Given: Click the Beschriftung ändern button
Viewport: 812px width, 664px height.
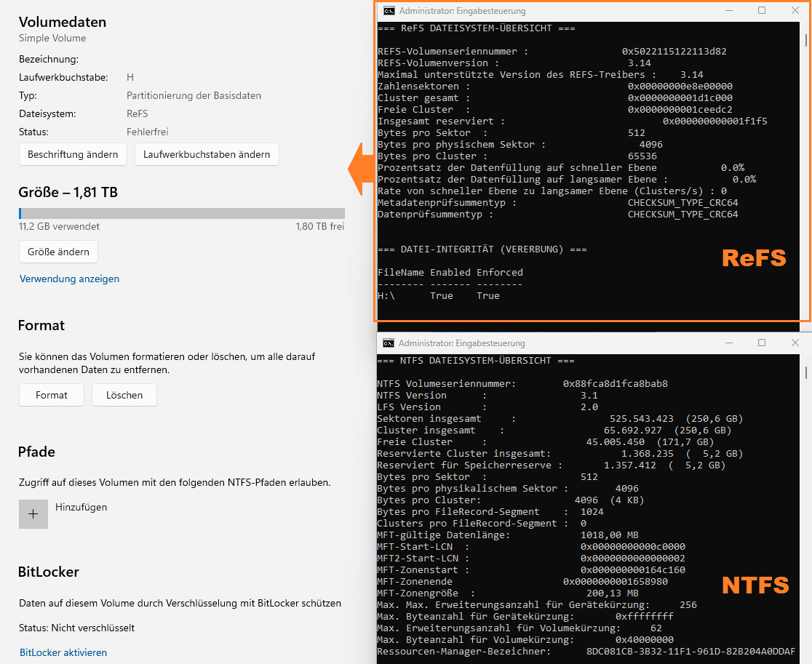Looking at the screenshot, I should (x=73, y=154).
